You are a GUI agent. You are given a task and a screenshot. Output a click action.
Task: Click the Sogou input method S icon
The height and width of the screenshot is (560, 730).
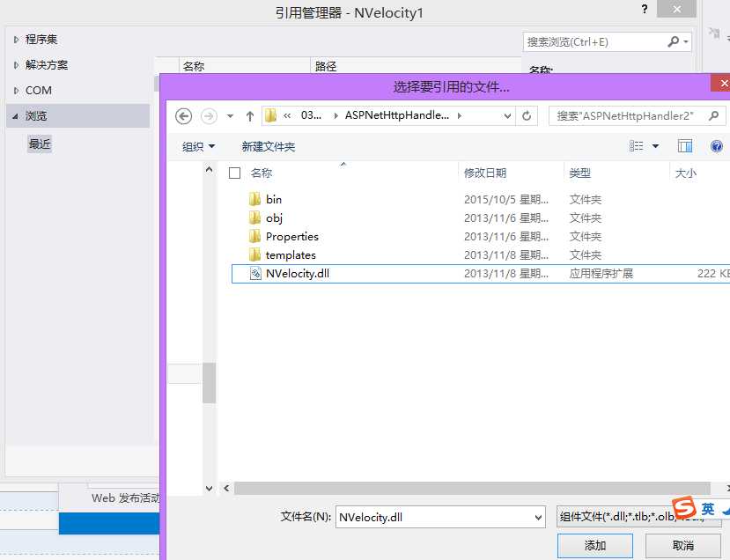[684, 507]
